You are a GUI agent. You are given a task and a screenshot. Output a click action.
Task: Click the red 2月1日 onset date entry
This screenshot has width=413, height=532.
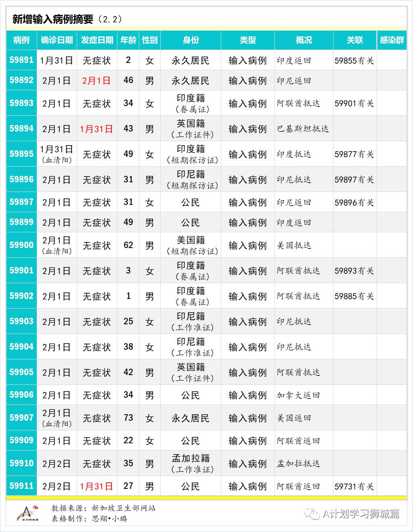click(x=97, y=80)
